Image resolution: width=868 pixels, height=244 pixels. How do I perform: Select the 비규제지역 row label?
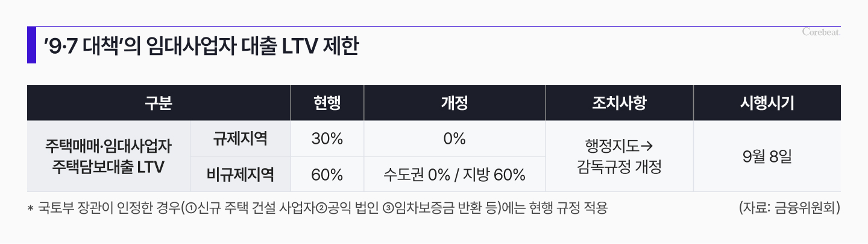click(240, 175)
